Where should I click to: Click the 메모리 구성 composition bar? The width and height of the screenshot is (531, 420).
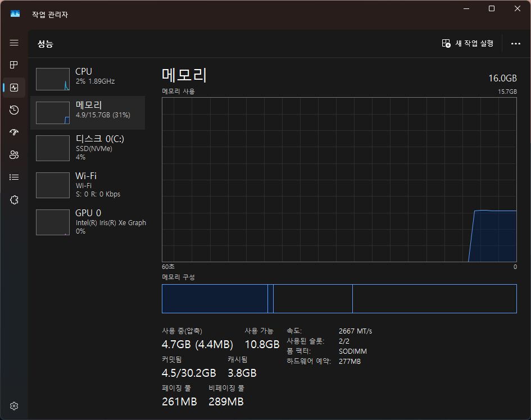(x=339, y=299)
